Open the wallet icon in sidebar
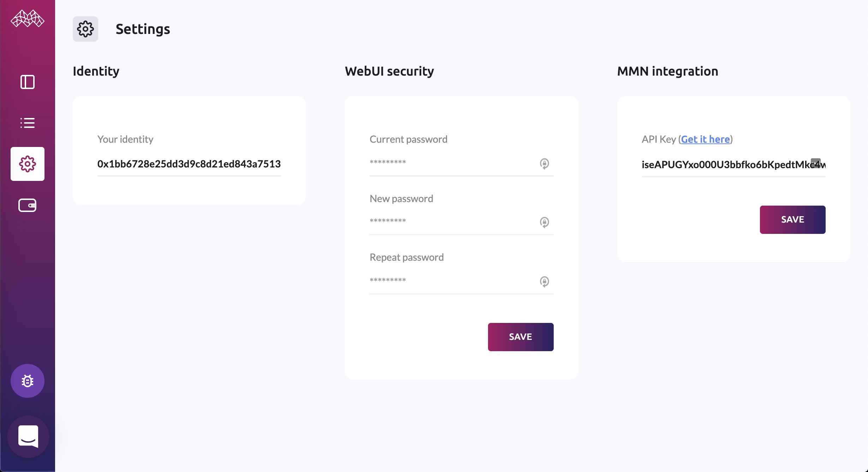The image size is (868, 472). point(28,205)
